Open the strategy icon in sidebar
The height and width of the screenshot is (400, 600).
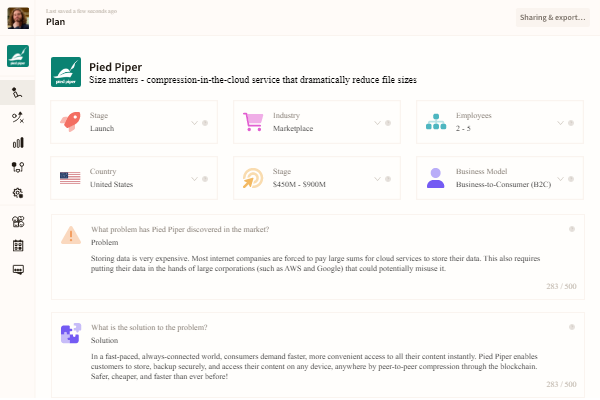(17, 118)
